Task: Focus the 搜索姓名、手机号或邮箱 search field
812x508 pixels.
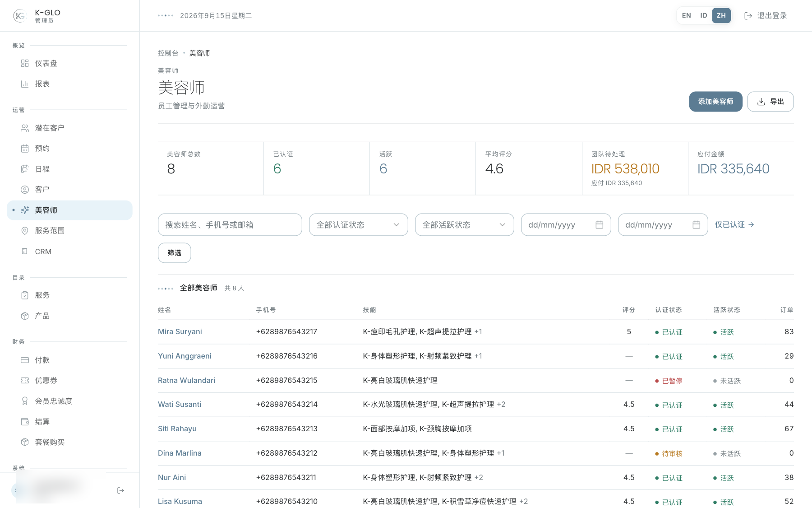Action: [x=230, y=225]
